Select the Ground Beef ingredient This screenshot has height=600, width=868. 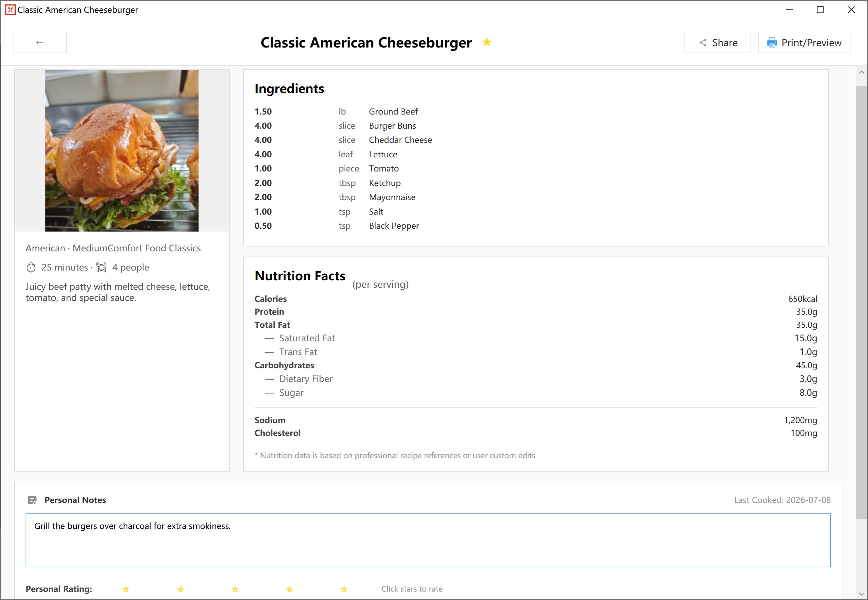pos(393,112)
